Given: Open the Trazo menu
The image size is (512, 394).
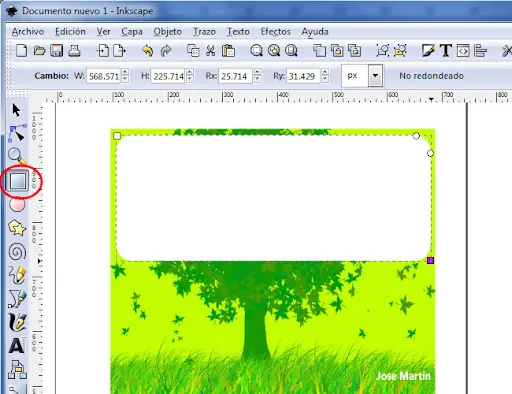Looking at the screenshot, I should click(204, 32).
